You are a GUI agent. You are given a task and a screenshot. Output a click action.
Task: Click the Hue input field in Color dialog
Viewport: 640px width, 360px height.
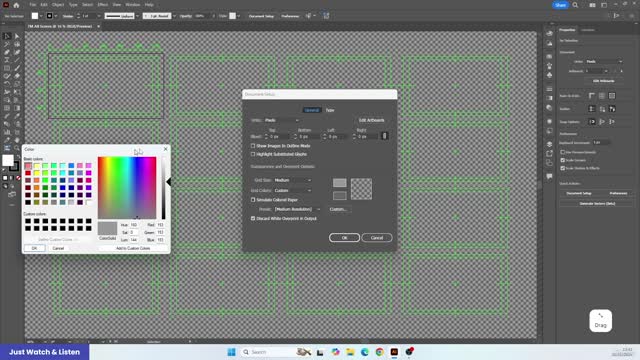coord(134,225)
